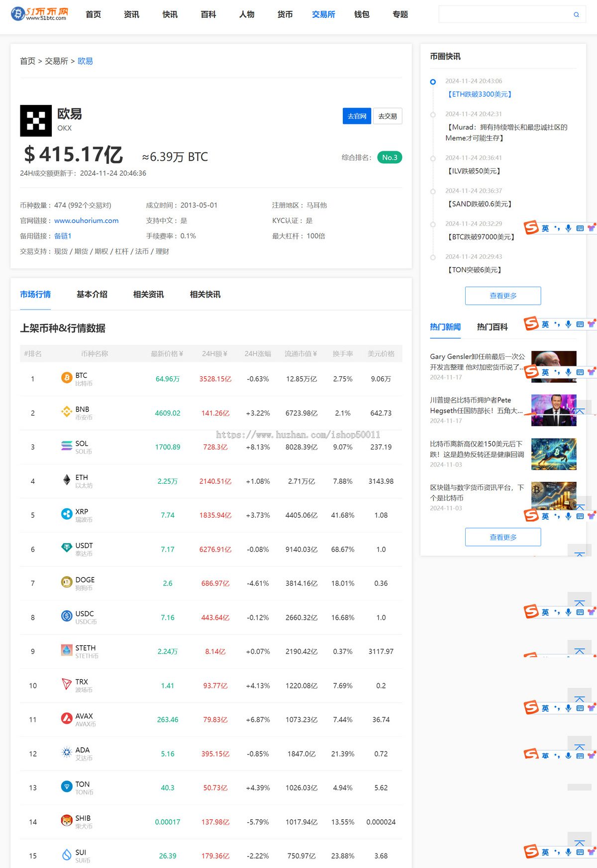
Task: Click the BTC coin icon
Action: [x=67, y=378]
